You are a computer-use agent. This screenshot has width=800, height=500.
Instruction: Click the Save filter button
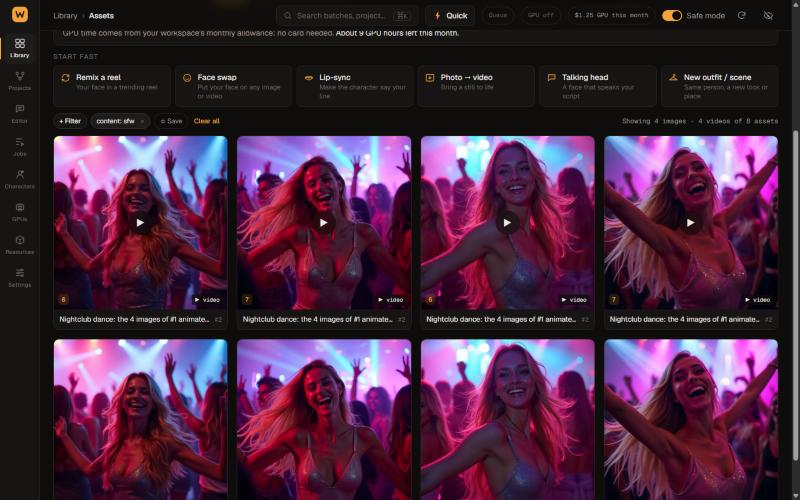click(171, 121)
